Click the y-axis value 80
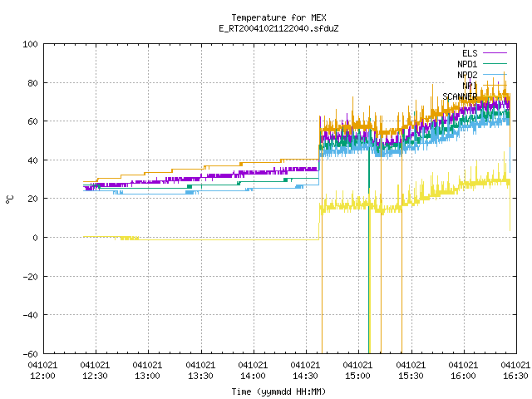 tap(32, 83)
